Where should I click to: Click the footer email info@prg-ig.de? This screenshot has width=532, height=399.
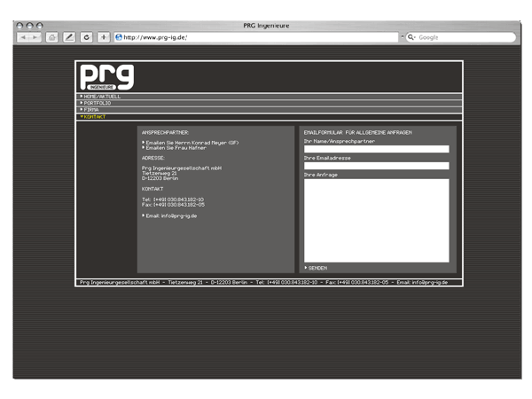click(x=422, y=282)
